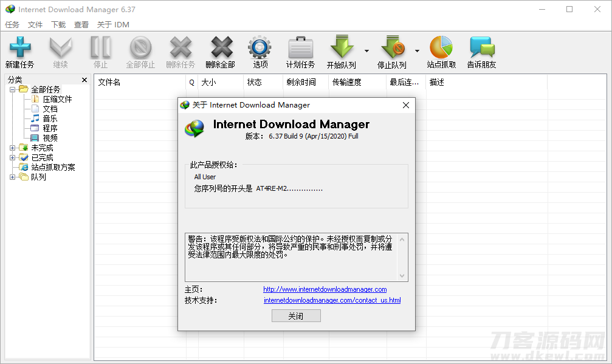Click the 关闭 button in About dialog

click(x=296, y=316)
